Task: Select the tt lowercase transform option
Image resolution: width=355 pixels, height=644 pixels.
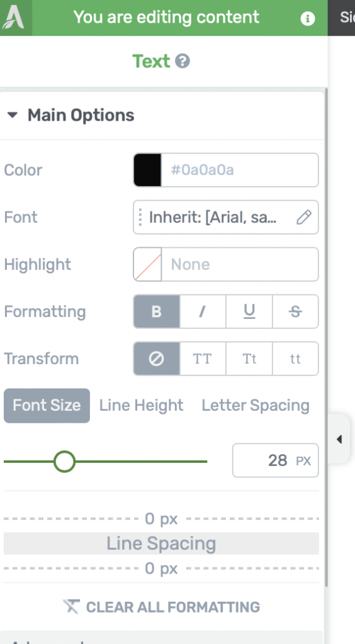Action: [x=295, y=358]
